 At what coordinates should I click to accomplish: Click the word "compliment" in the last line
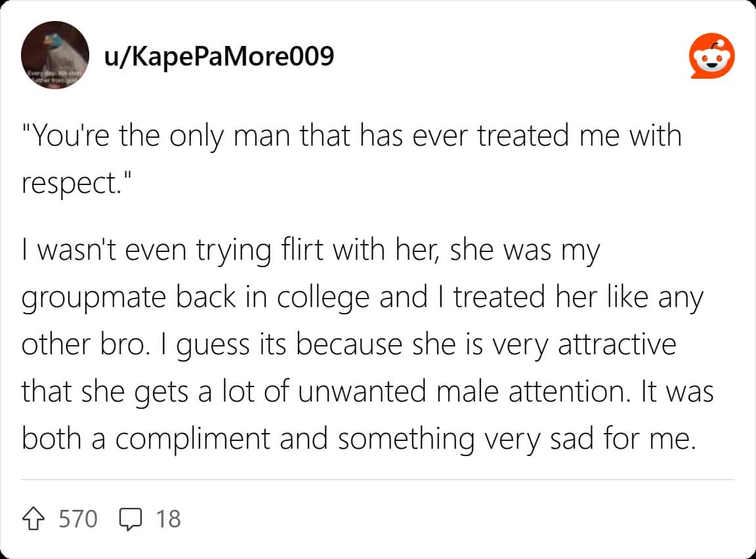point(193,439)
